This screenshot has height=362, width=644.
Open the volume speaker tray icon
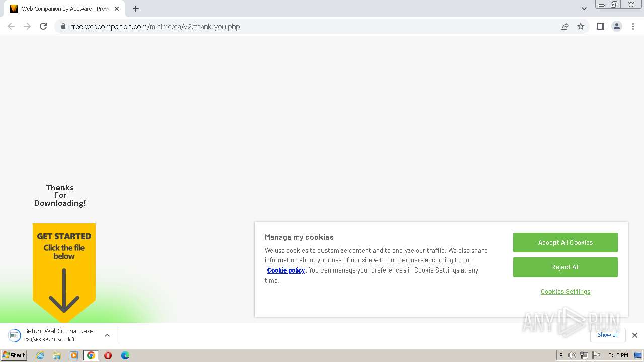coord(572,355)
